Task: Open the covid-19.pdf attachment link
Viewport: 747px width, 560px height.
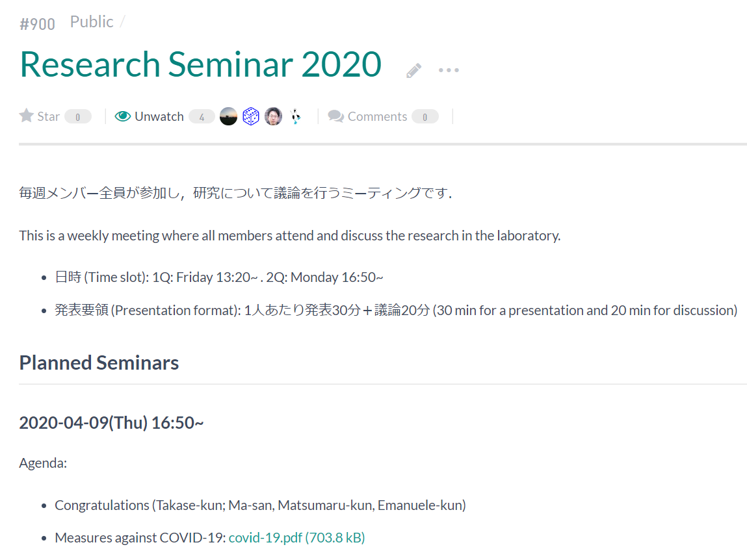Action: coord(297,538)
